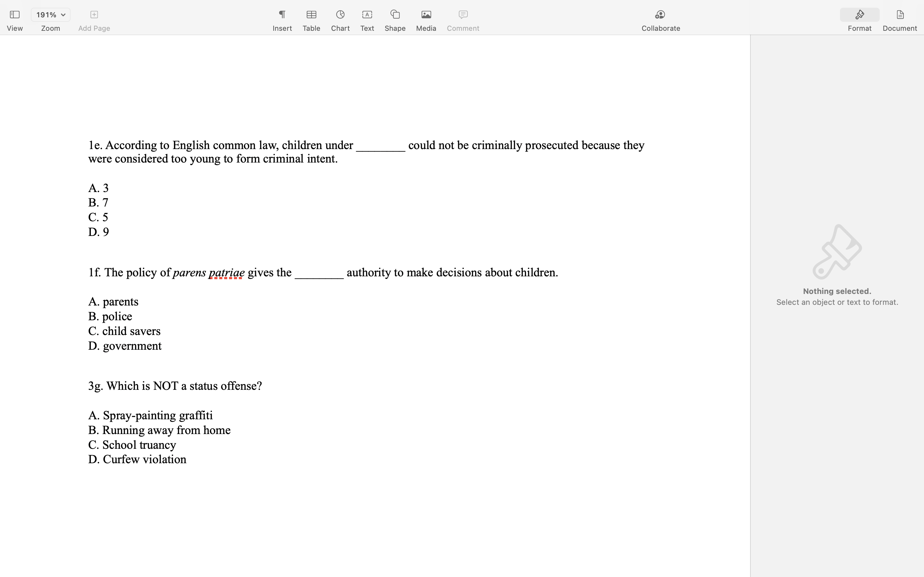Screen dimensions: 924x577
Task: Add a Text box
Action: [366, 15]
